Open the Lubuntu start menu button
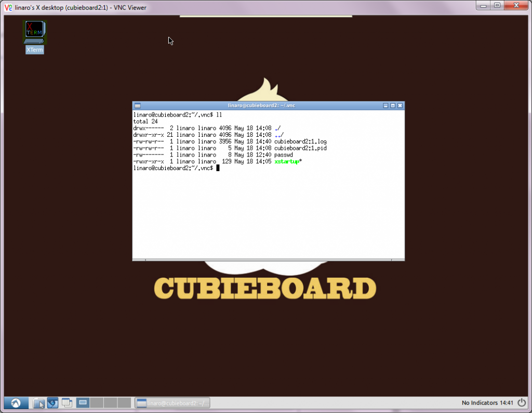The width and height of the screenshot is (532, 413). click(16, 403)
